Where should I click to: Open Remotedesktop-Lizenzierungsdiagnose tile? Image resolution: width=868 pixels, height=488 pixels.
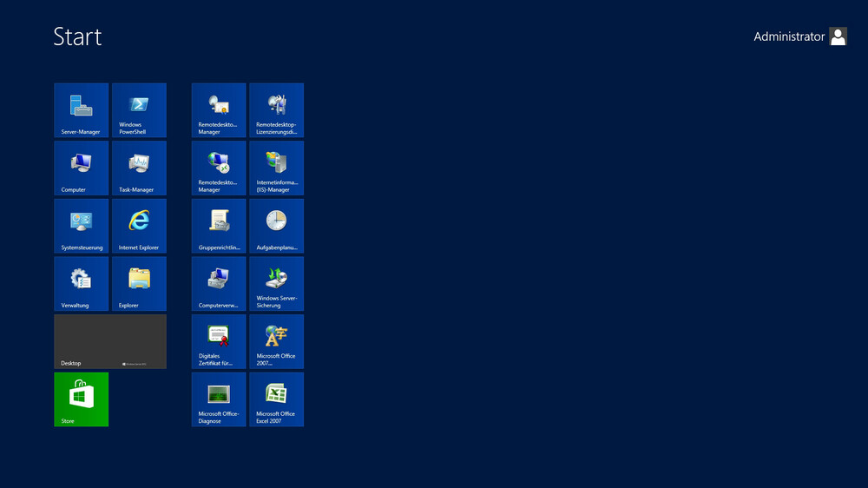pos(276,110)
